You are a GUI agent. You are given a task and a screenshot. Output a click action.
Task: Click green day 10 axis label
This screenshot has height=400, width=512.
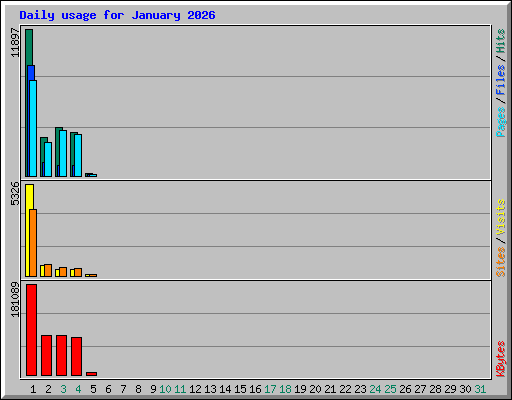click(165, 389)
